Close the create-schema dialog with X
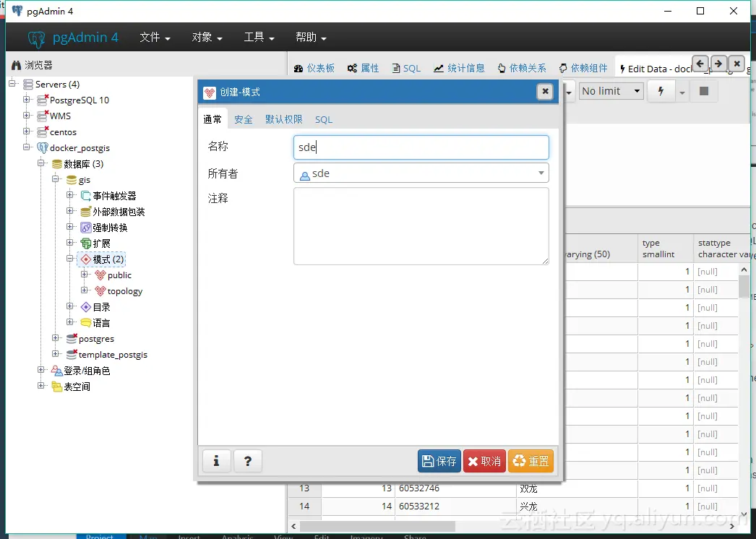 (545, 91)
